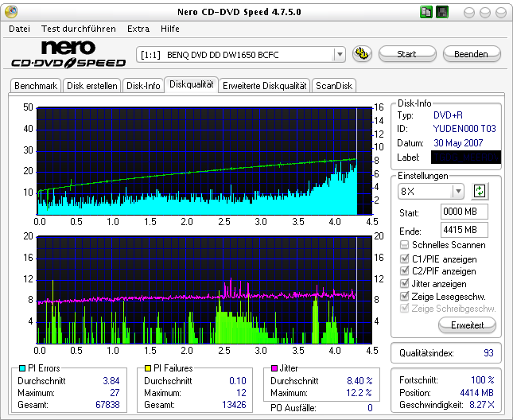Click the magenta Jitter legend swatch

pyautogui.click(x=274, y=368)
